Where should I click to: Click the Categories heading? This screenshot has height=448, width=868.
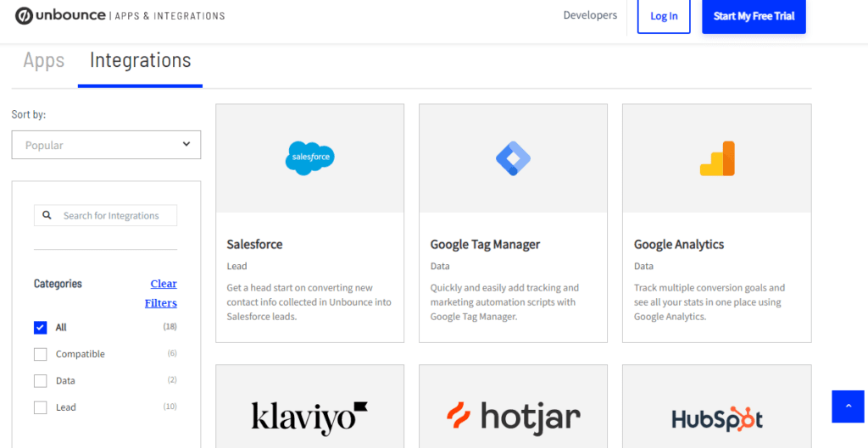(58, 284)
